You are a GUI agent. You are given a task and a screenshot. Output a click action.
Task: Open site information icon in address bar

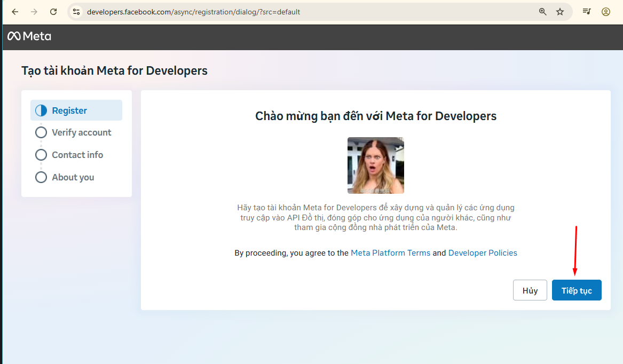click(x=76, y=12)
